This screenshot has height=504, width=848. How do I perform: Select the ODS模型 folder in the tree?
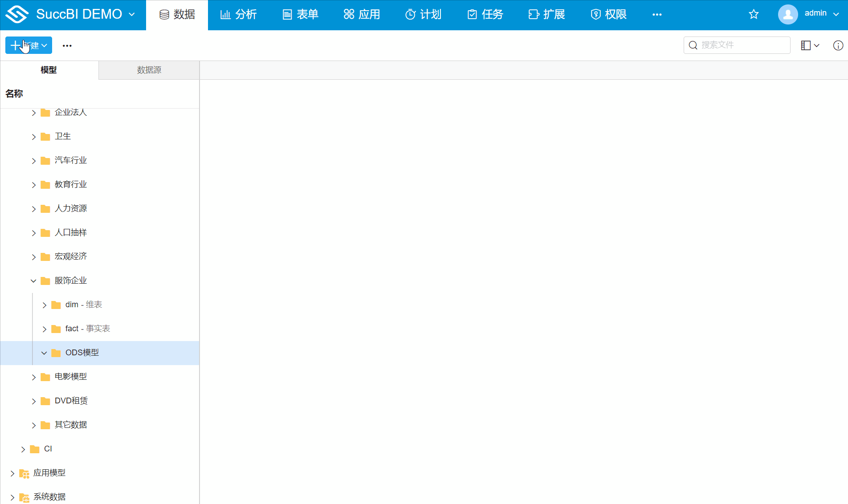point(83,352)
